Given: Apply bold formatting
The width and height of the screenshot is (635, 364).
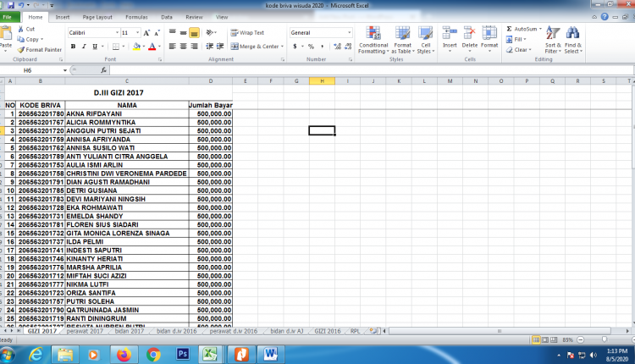Looking at the screenshot, I should [x=73, y=47].
